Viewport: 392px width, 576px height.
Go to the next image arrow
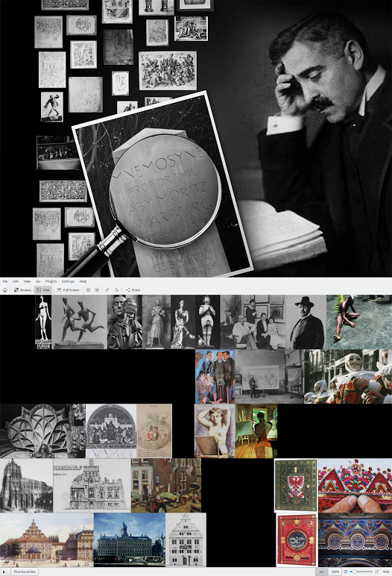point(97,290)
